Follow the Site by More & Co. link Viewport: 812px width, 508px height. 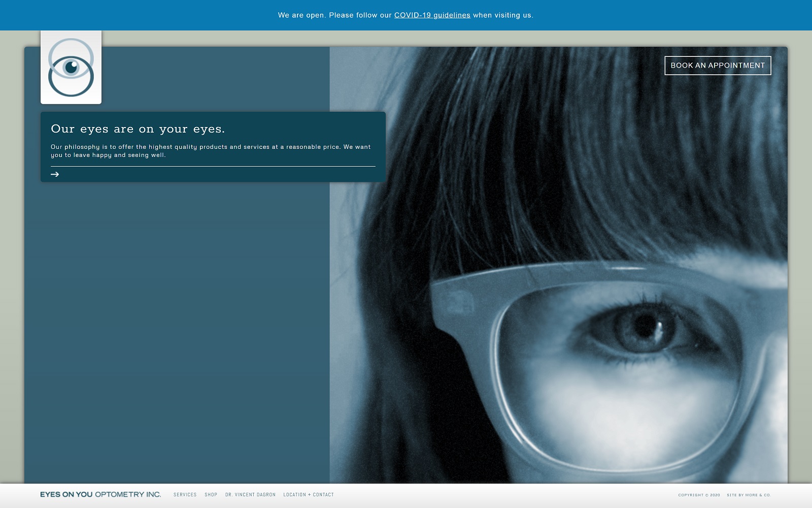(749, 495)
